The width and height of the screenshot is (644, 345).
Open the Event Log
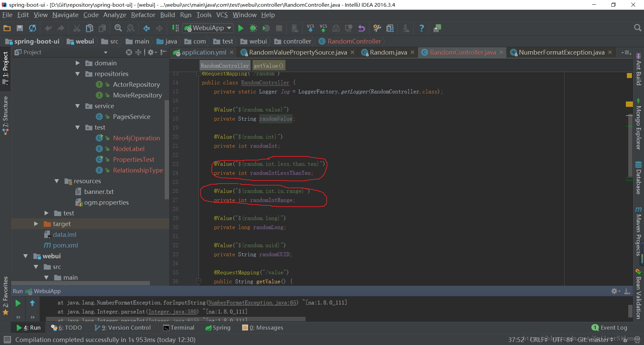coord(609,328)
